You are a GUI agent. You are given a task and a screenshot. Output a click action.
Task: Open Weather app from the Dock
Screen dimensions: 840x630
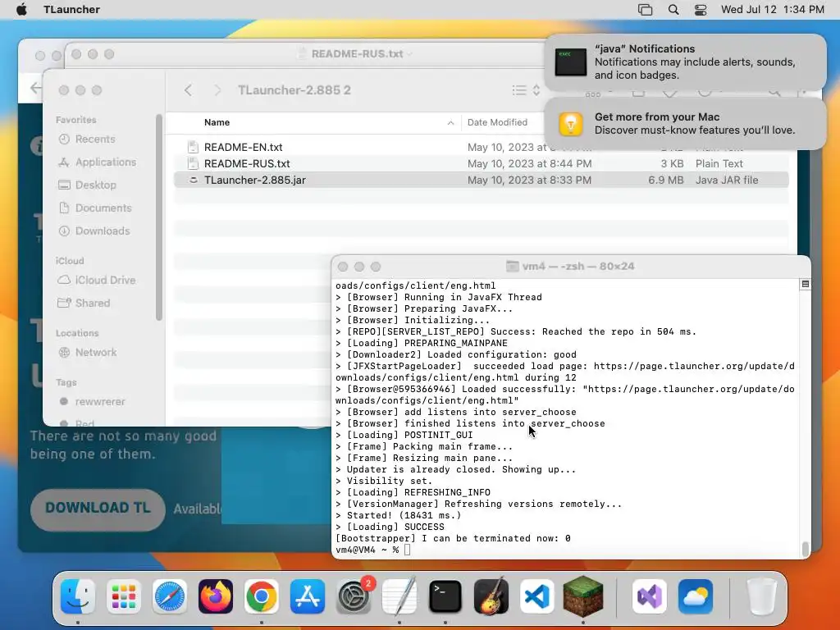[696, 596]
